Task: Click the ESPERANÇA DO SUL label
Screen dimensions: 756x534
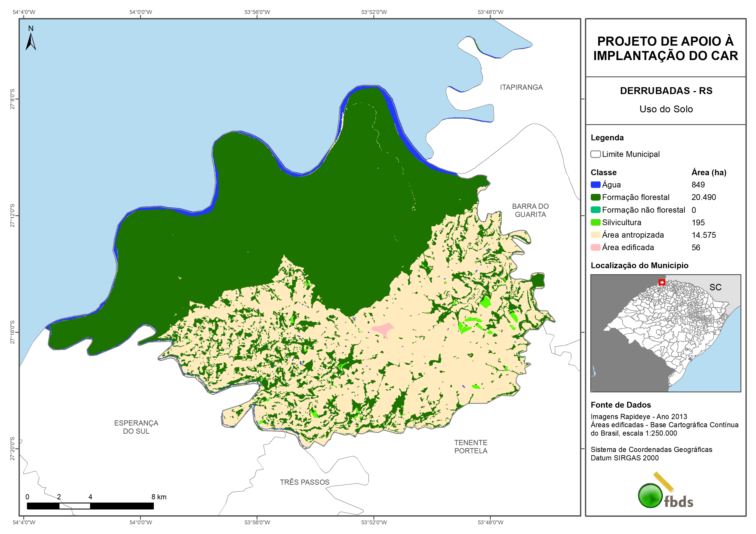Action: (136, 427)
